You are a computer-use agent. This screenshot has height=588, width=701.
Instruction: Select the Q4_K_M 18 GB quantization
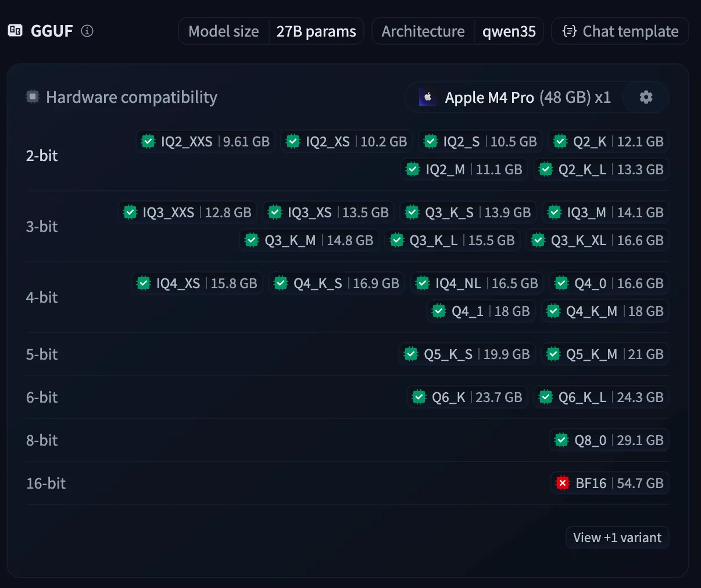(605, 311)
